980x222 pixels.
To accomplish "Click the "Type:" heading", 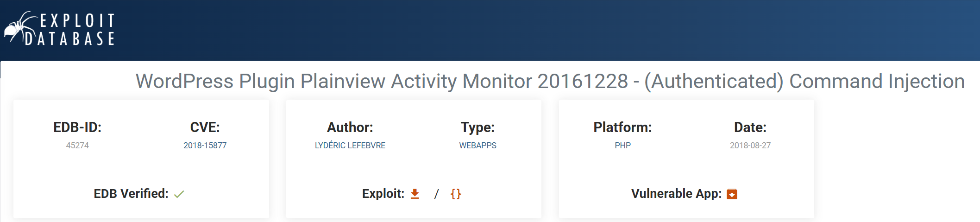I will (x=477, y=127).
